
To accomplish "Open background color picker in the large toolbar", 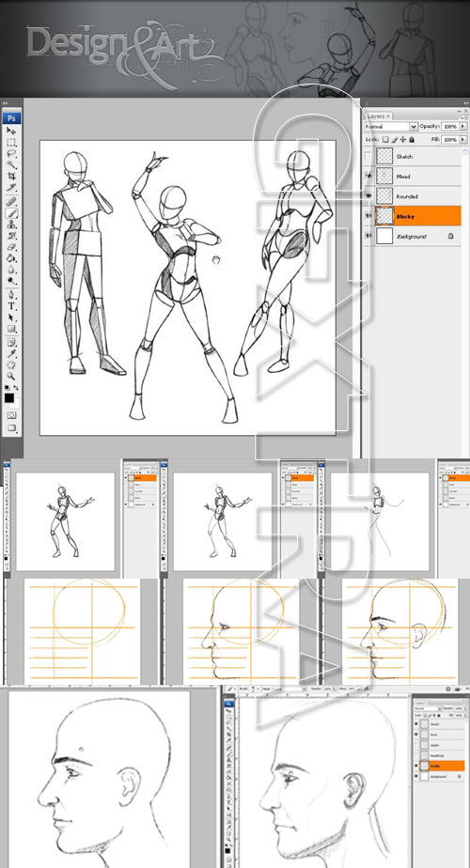I will coord(15,403).
